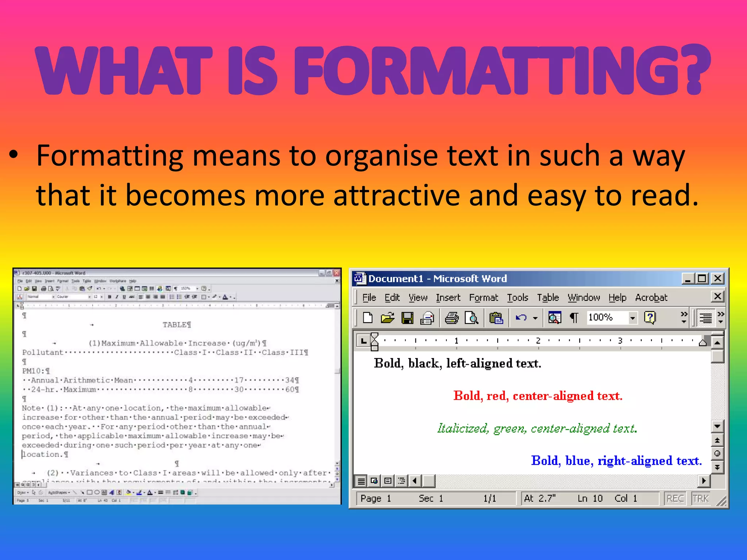The image size is (747, 560).
Task: Click the tab alignment selector on ruler
Action: tap(363, 341)
